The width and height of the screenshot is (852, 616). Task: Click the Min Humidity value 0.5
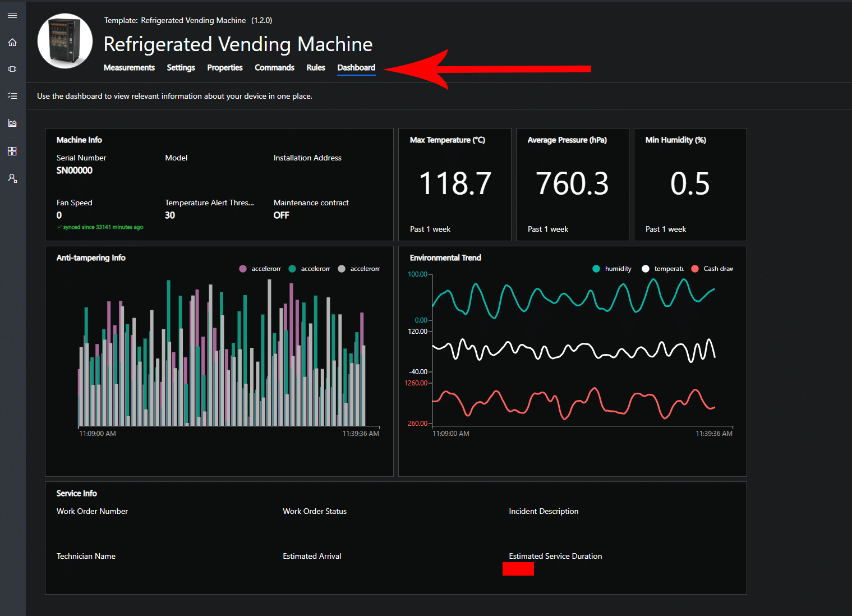(690, 184)
